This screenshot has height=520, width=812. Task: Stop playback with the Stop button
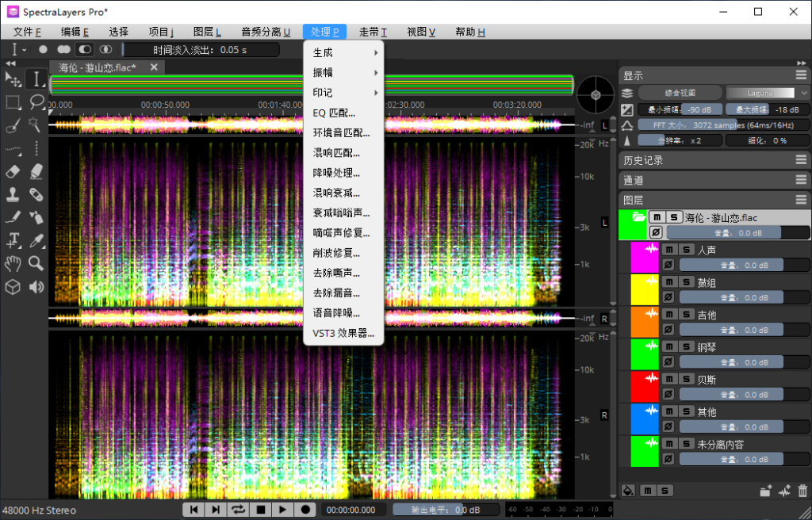click(260, 510)
